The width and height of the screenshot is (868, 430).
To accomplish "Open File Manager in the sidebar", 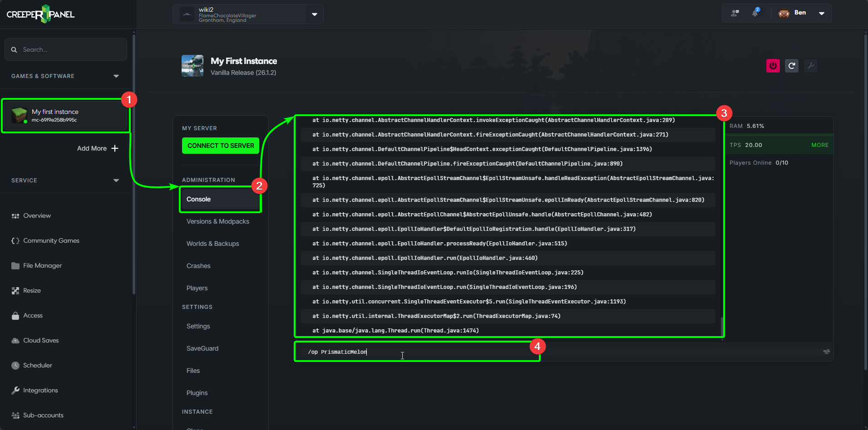I will [43, 266].
